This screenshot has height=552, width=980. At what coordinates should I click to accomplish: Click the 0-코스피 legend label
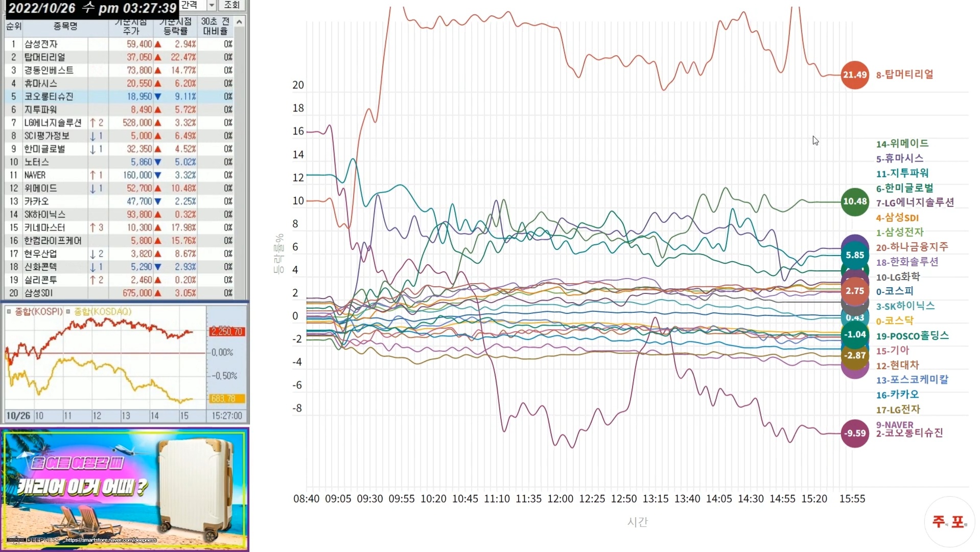click(895, 291)
